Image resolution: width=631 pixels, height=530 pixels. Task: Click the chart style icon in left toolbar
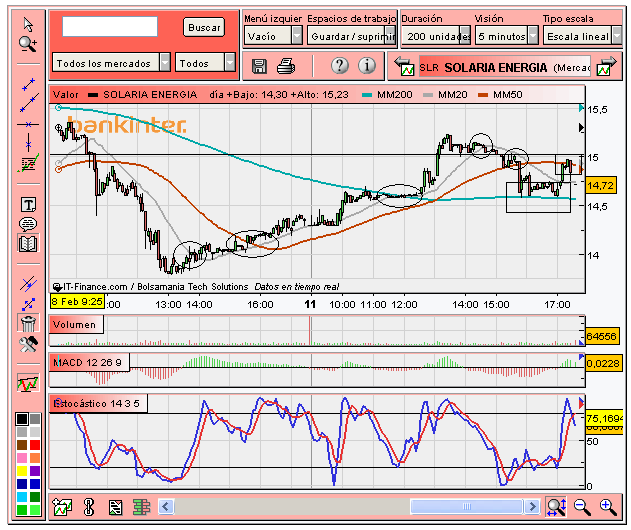28,383
